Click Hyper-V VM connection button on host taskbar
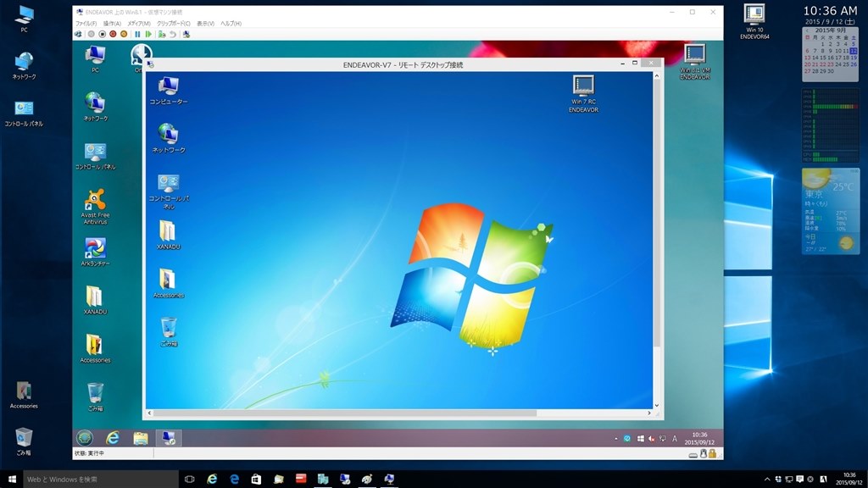 tap(389, 480)
